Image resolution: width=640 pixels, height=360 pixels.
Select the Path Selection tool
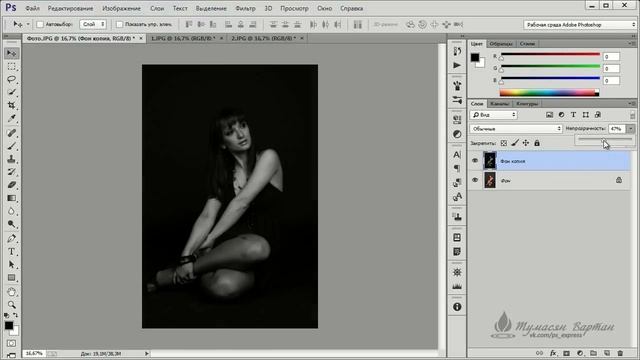point(11,264)
